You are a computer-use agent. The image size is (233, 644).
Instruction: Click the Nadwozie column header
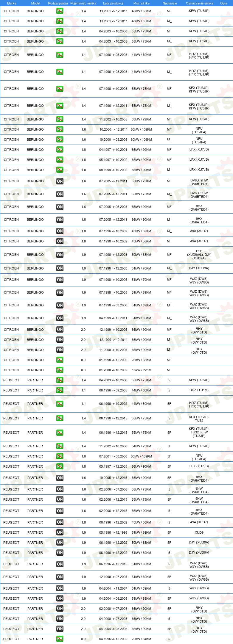(170, 3)
